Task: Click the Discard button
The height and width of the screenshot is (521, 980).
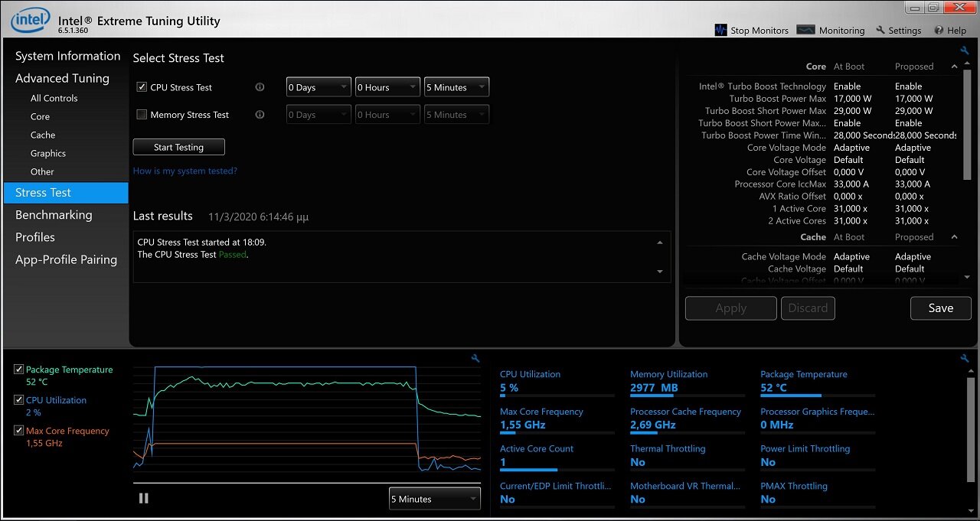Action: [x=808, y=308]
